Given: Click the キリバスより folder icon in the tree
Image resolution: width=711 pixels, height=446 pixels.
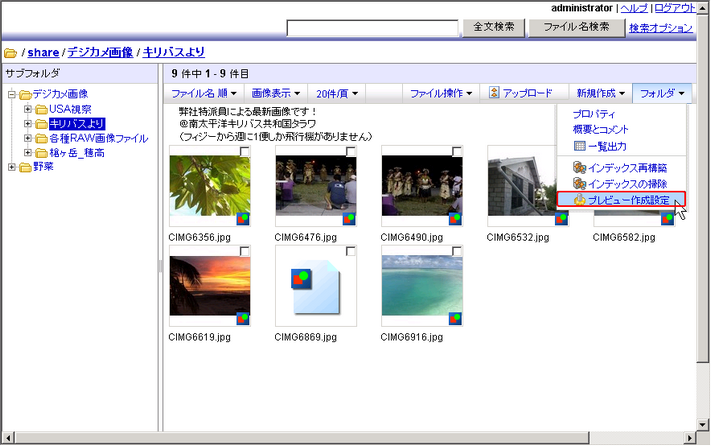Looking at the screenshot, I should click(x=42, y=124).
